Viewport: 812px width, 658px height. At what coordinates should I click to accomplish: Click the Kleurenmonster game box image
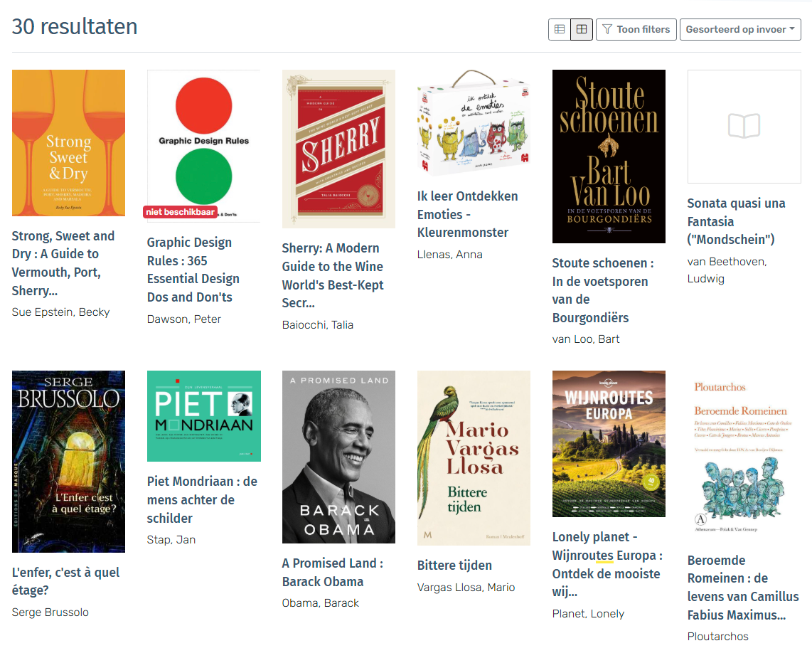coord(474,122)
